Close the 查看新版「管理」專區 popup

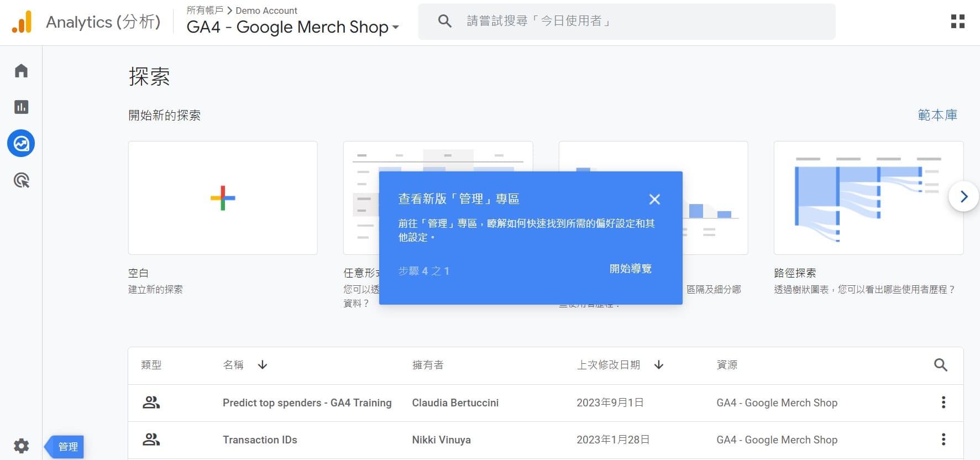click(654, 200)
